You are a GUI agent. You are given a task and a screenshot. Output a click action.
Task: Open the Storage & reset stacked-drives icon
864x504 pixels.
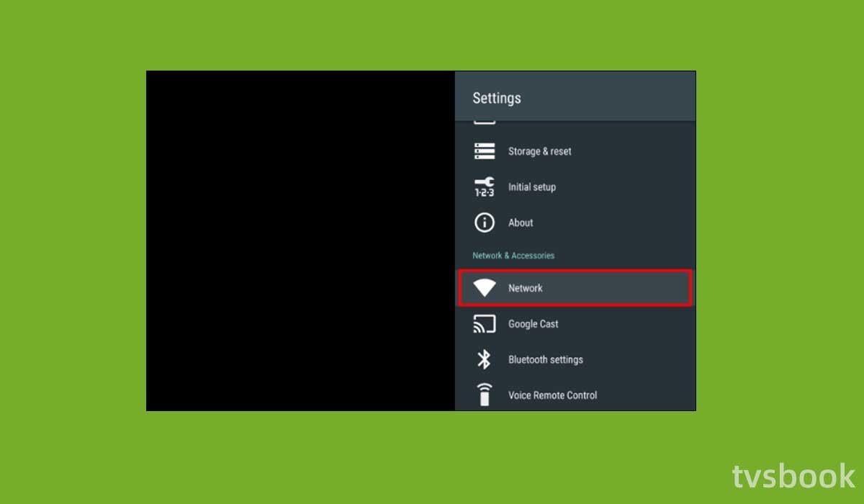pos(485,151)
